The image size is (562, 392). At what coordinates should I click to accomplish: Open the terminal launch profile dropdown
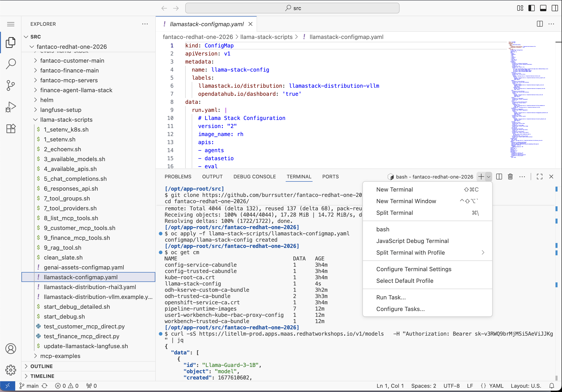pos(489,177)
